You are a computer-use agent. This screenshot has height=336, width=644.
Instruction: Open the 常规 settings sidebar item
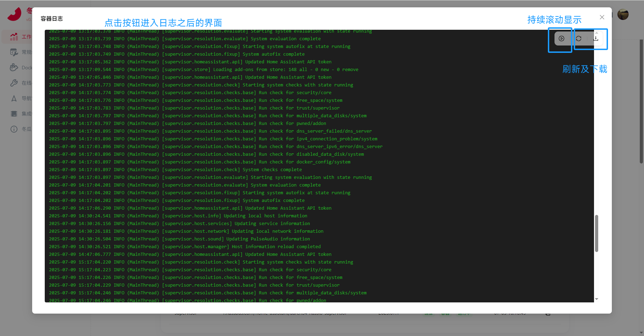(21, 52)
